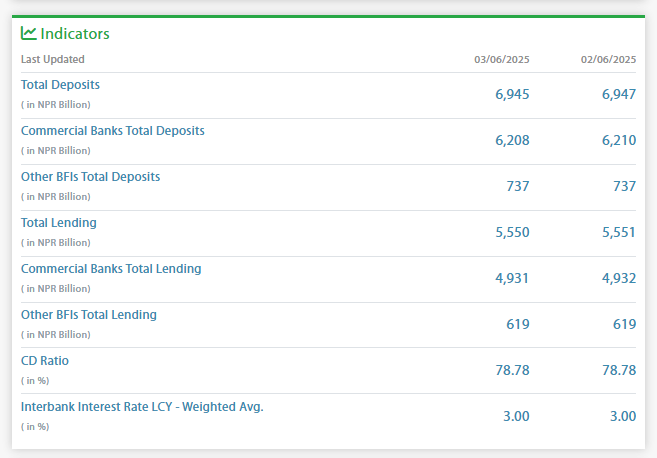Select the 6,945 Total Deposits value
This screenshot has height=458, width=657.
coord(512,94)
